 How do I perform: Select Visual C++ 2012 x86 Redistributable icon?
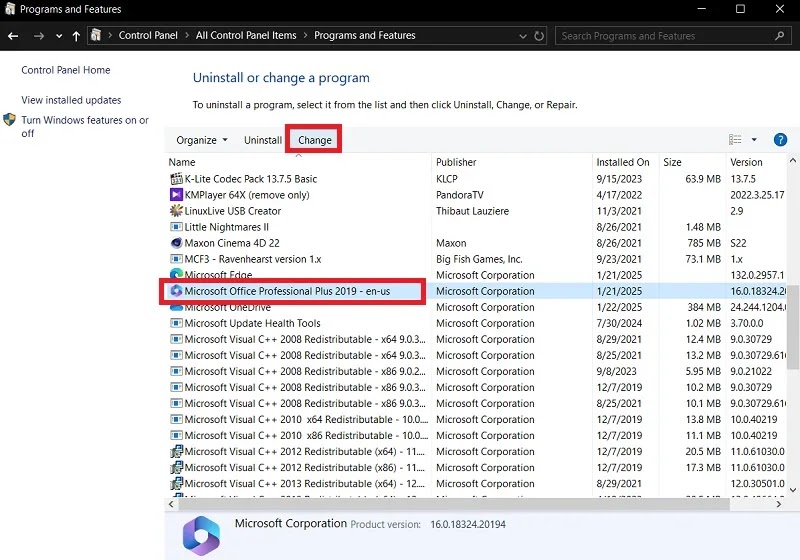(x=176, y=468)
